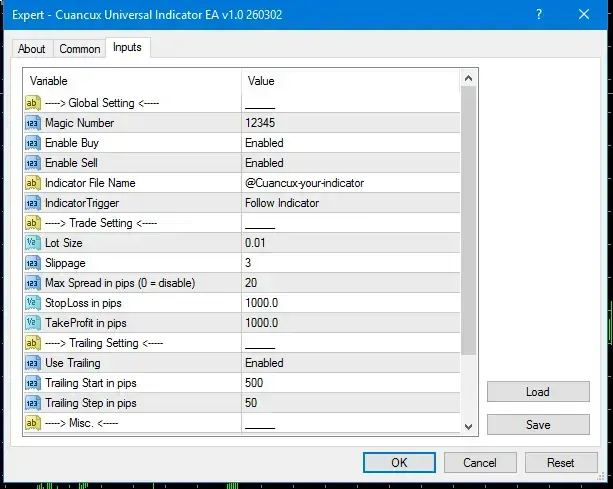The image size is (613, 489).
Task: Click the string icon beside Indicator File Name
Action: 32,183
